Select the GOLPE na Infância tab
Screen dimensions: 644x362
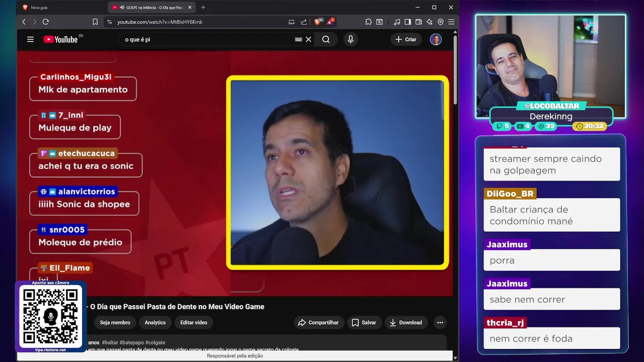pos(151,7)
